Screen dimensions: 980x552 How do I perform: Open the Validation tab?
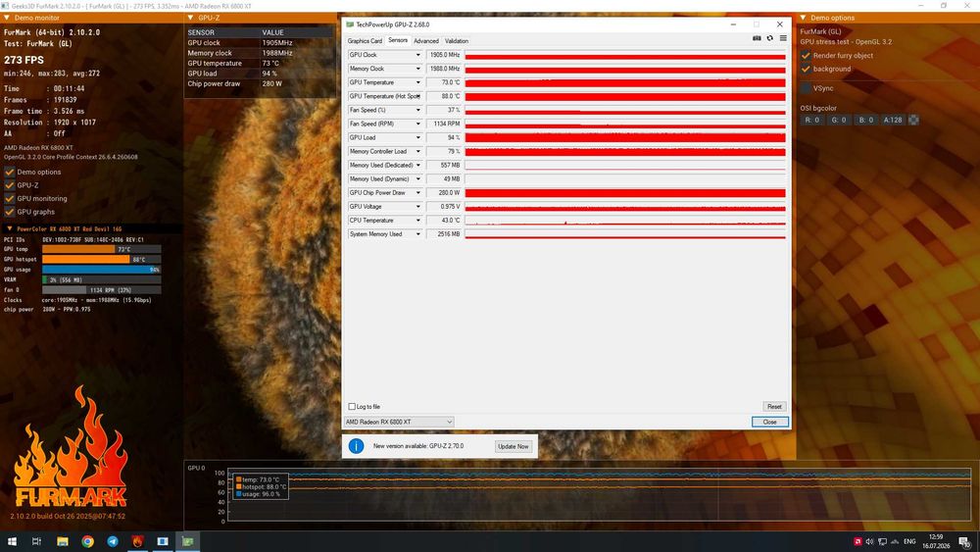(x=457, y=40)
